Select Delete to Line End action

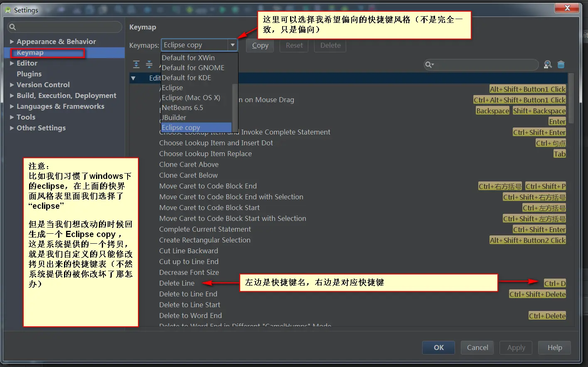click(x=188, y=294)
